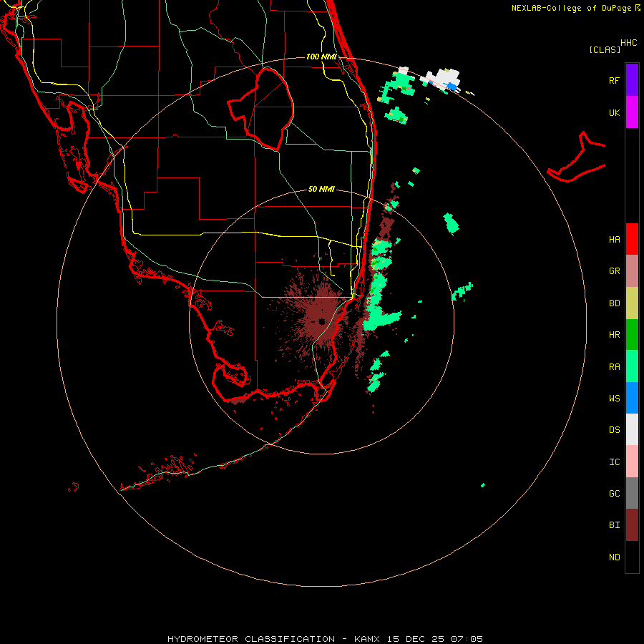Image resolution: width=644 pixels, height=644 pixels.
Task: Click the 'BI' legend label
Action: click(614, 525)
